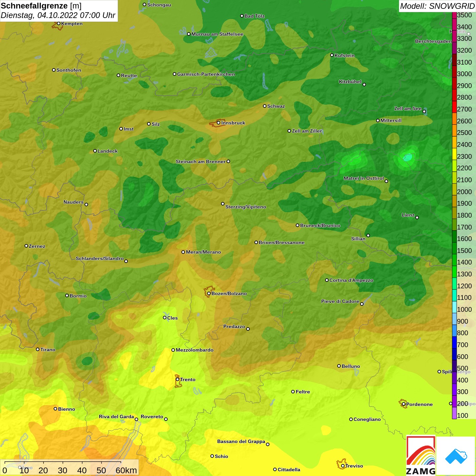Image resolution: width=476 pixels, height=476 pixels.
Task: Click the Treviso city marker
Action: coord(343,466)
